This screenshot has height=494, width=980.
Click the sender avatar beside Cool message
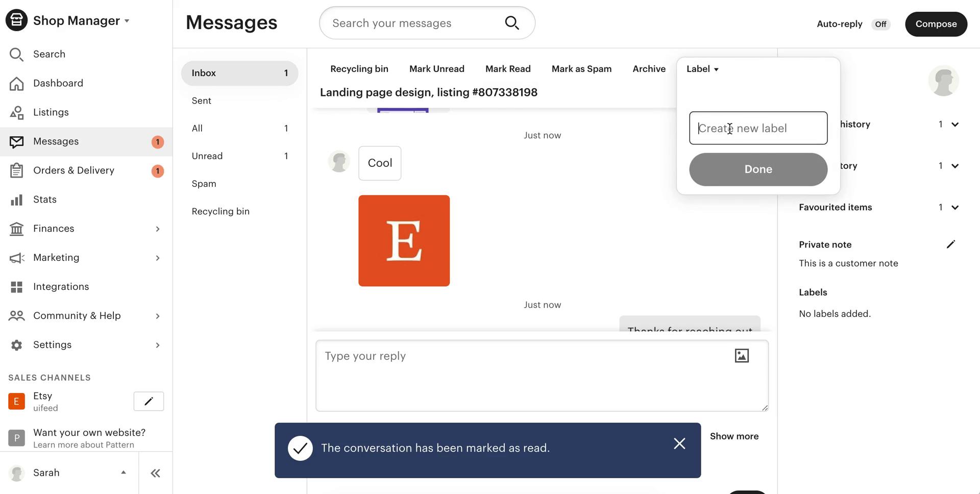339,162
